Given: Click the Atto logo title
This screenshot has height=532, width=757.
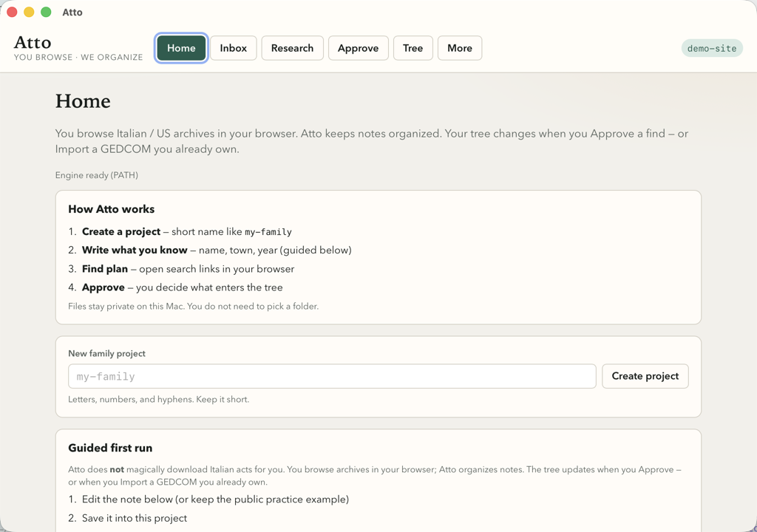Looking at the screenshot, I should coord(33,42).
